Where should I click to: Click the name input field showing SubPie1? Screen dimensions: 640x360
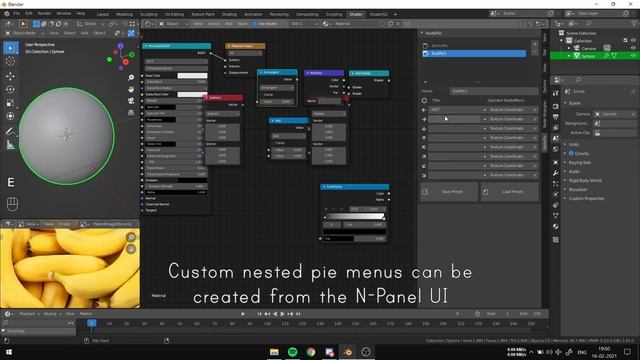click(x=494, y=91)
